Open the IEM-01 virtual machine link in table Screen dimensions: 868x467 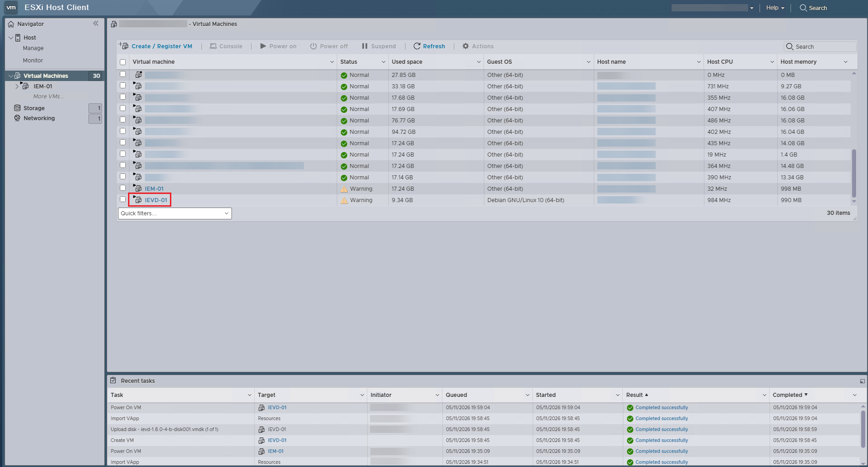pos(154,189)
